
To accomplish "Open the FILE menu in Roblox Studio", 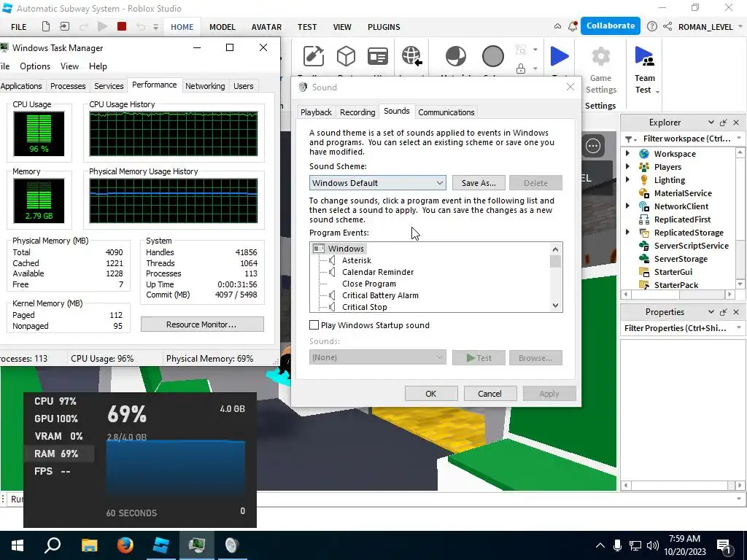I will (19, 27).
